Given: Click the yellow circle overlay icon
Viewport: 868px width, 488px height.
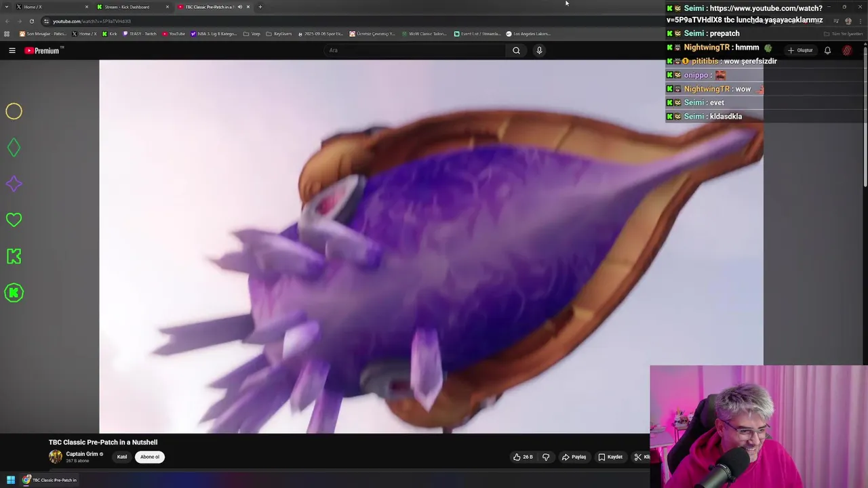Looking at the screenshot, I should [14, 111].
